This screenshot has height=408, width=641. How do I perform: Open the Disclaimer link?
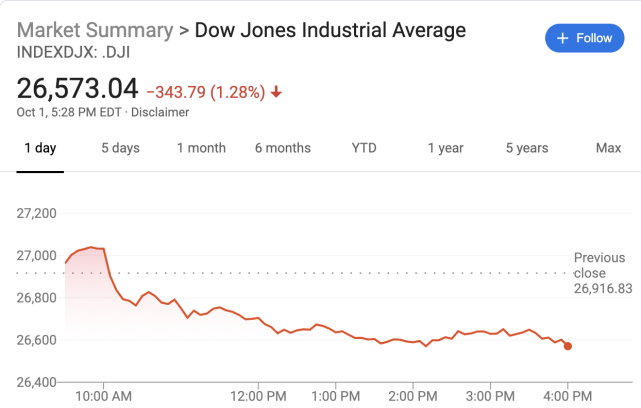(x=161, y=112)
